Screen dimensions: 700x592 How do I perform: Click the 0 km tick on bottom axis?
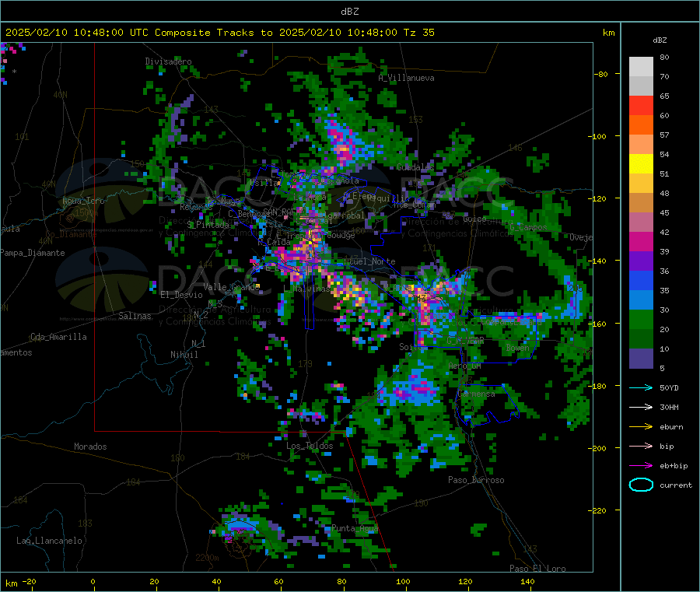pyautogui.click(x=93, y=581)
